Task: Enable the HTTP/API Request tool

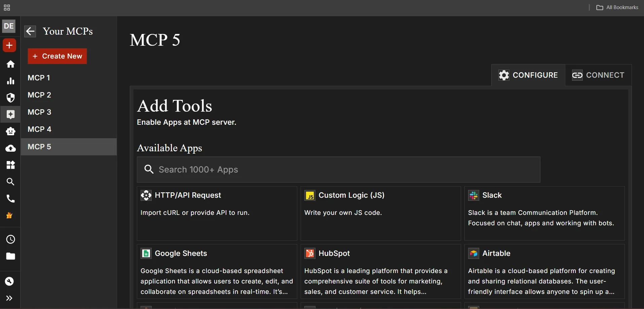Action: 217,214
